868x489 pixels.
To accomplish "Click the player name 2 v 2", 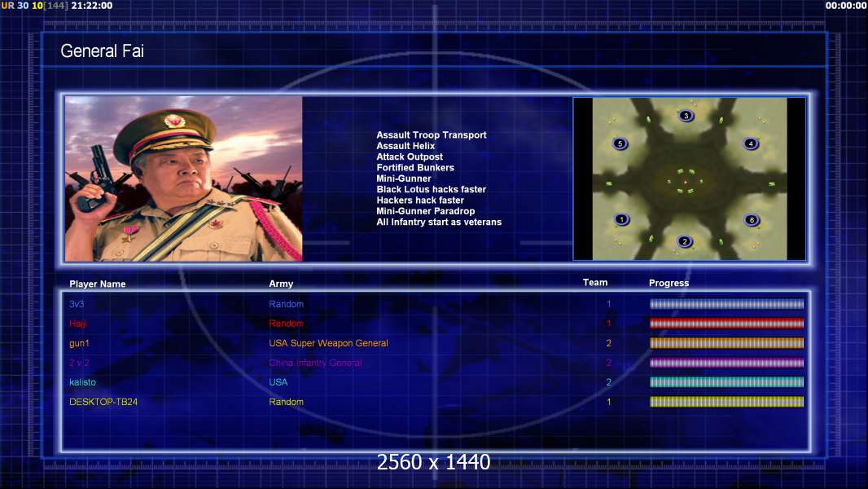I will tap(79, 363).
